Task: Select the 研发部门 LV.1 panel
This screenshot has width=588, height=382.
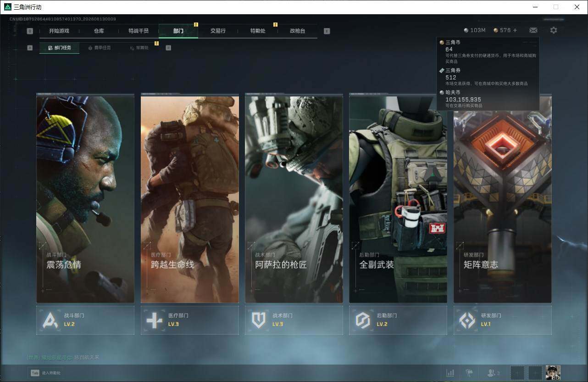Action: 503,320
